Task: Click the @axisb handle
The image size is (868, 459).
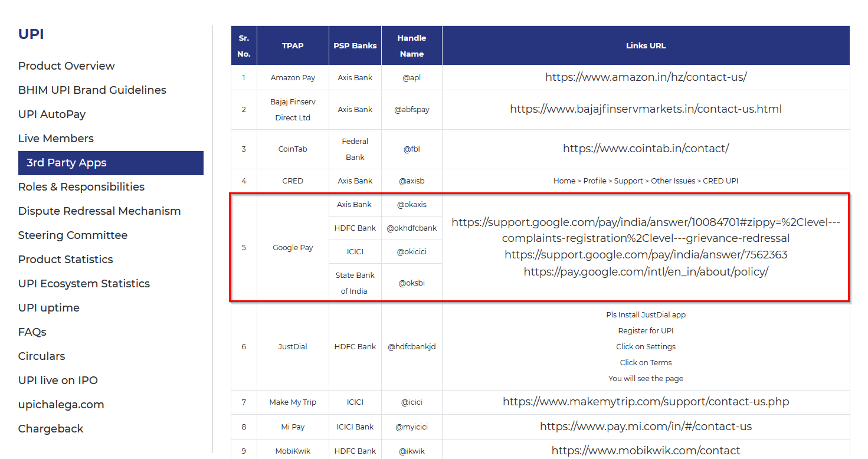Action: coord(412,181)
